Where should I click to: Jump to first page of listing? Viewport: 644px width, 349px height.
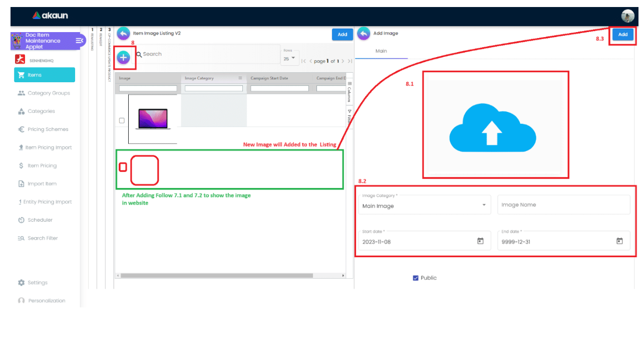click(x=304, y=61)
